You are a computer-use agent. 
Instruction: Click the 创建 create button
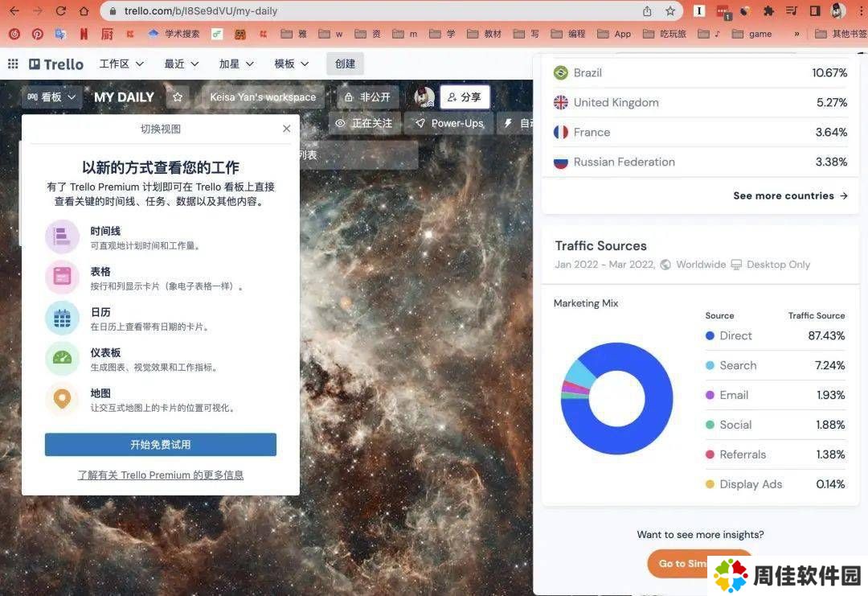pyautogui.click(x=345, y=64)
